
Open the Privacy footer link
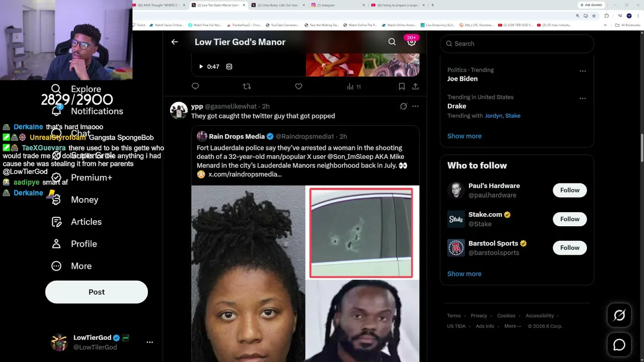[479, 316]
